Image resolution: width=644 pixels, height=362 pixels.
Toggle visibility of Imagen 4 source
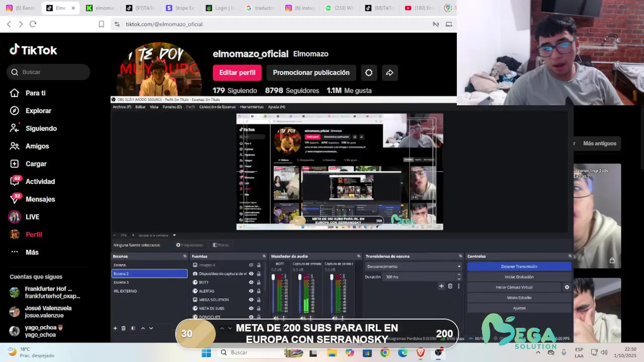point(251,265)
